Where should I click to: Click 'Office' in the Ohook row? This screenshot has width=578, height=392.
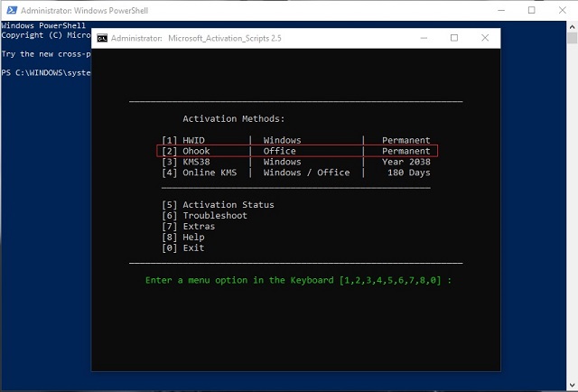[x=279, y=151]
